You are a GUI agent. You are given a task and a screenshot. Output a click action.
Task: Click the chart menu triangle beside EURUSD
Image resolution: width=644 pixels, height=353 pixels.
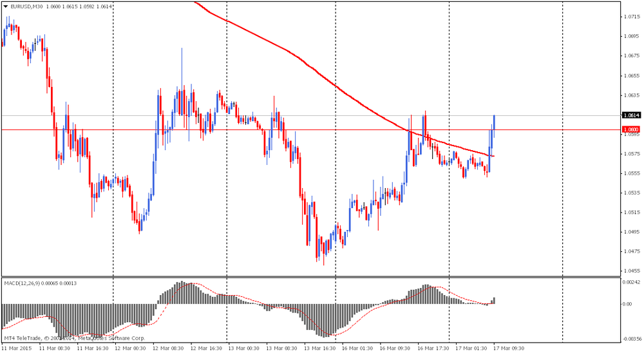tap(5, 6)
